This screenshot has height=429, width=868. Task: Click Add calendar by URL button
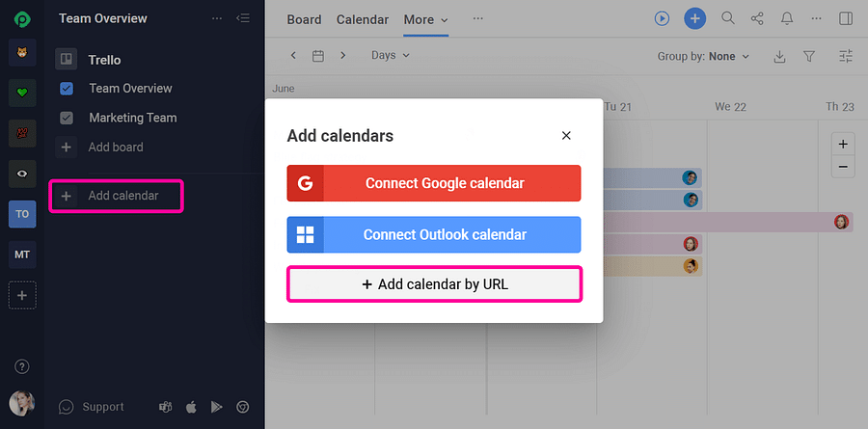click(x=434, y=284)
